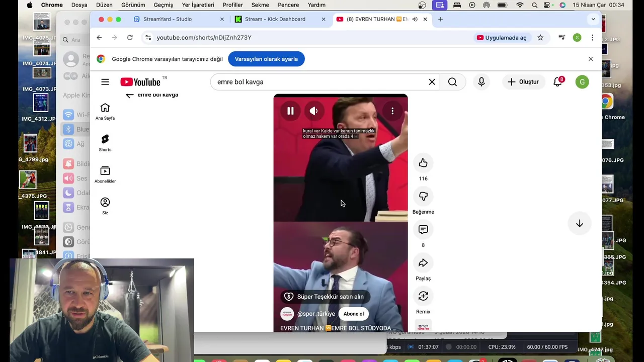Viewport: 644px width, 362px height.
Task: Click Oluştur create button
Action: pos(523,82)
